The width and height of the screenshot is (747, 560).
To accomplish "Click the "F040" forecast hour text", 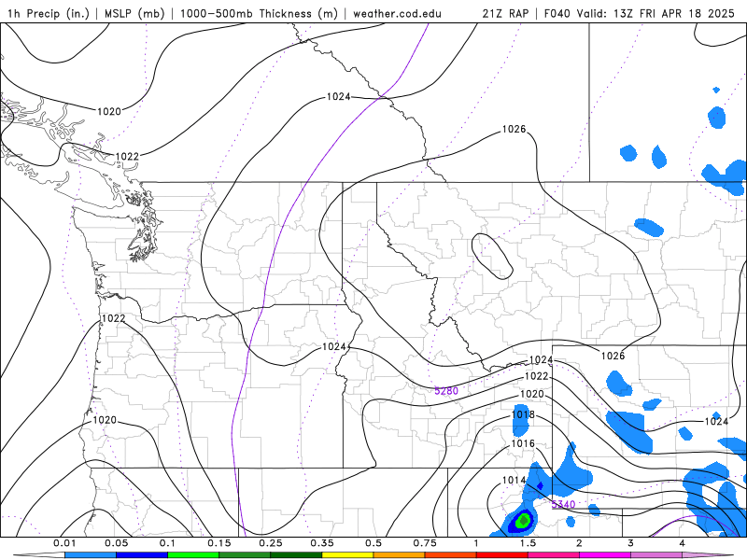I will pyautogui.click(x=557, y=13).
